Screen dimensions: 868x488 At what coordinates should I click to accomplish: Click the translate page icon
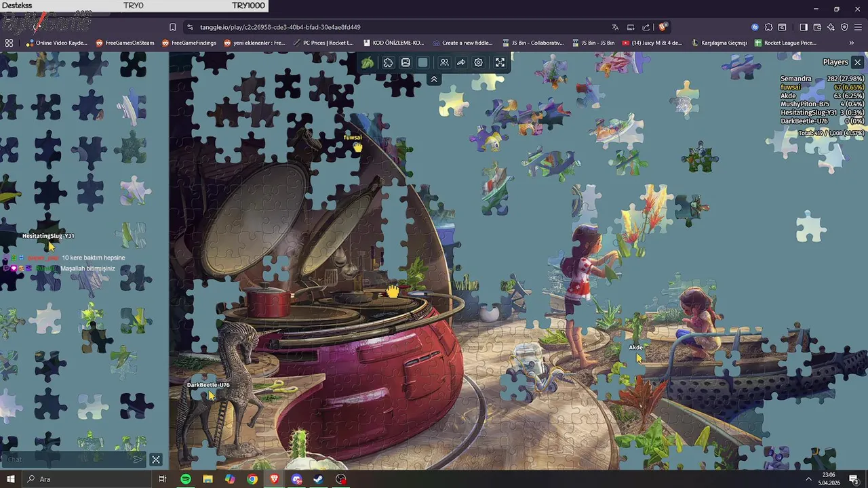tap(615, 27)
